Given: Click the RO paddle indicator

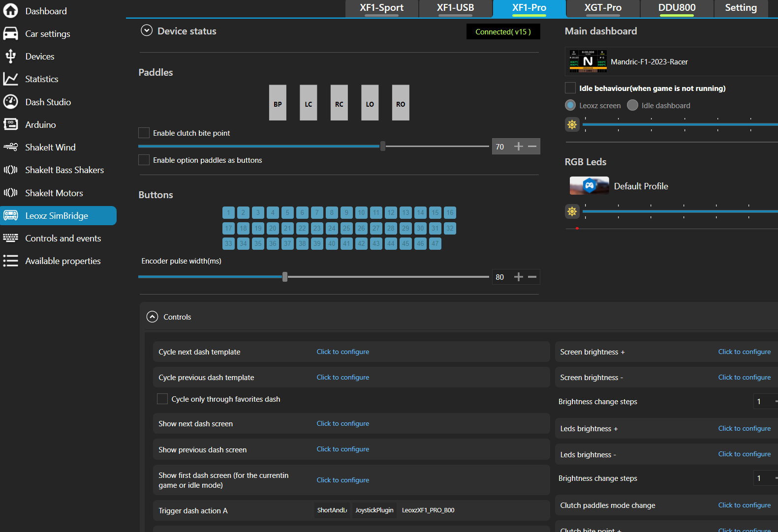Looking at the screenshot, I should 401,103.
